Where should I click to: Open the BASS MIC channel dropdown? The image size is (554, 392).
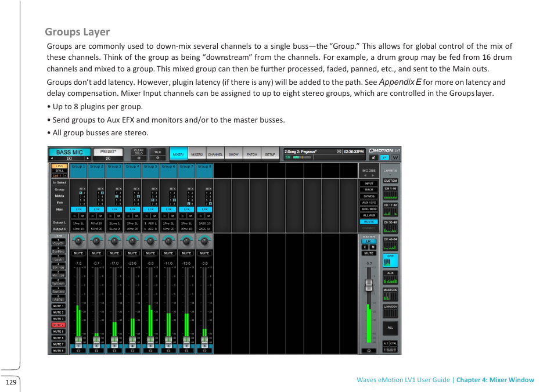pyautogui.click(x=69, y=159)
